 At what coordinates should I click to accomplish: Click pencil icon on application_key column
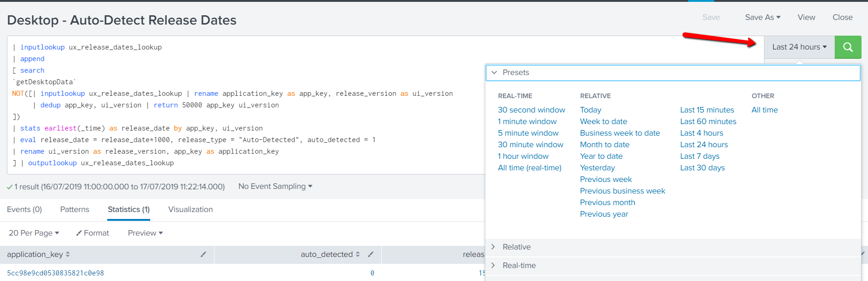[203, 254]
